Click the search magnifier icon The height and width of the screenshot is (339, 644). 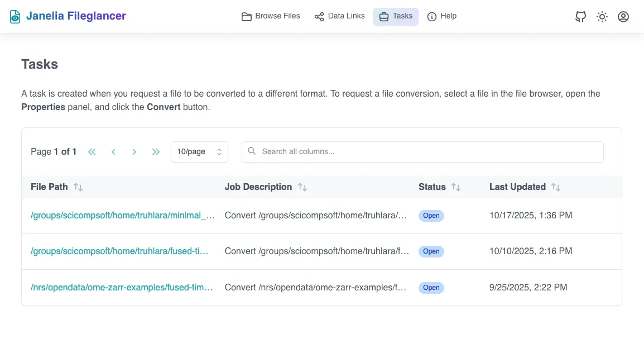pyautogui.click(x=252, y=151)
